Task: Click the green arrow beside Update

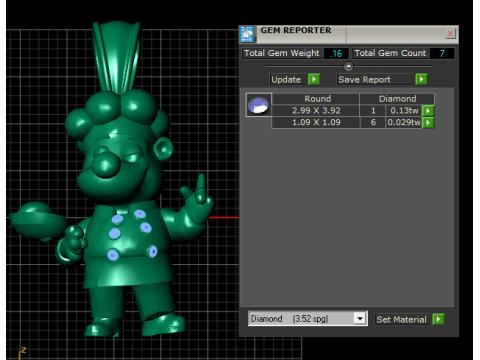Action: pos(314,79)
